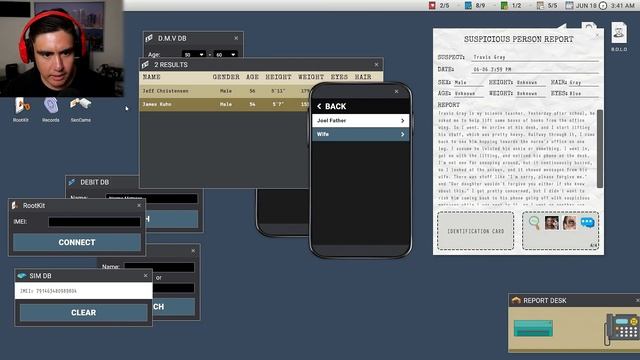
Task: Click the IDENTIFICATION CARD drop slot
Action: pos(476,231)
